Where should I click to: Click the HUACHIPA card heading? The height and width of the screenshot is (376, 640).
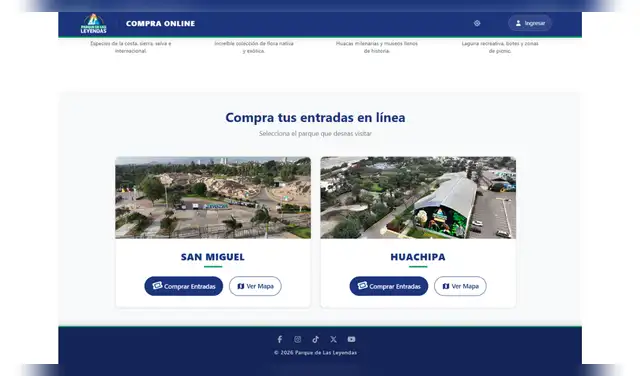point(418,257)
